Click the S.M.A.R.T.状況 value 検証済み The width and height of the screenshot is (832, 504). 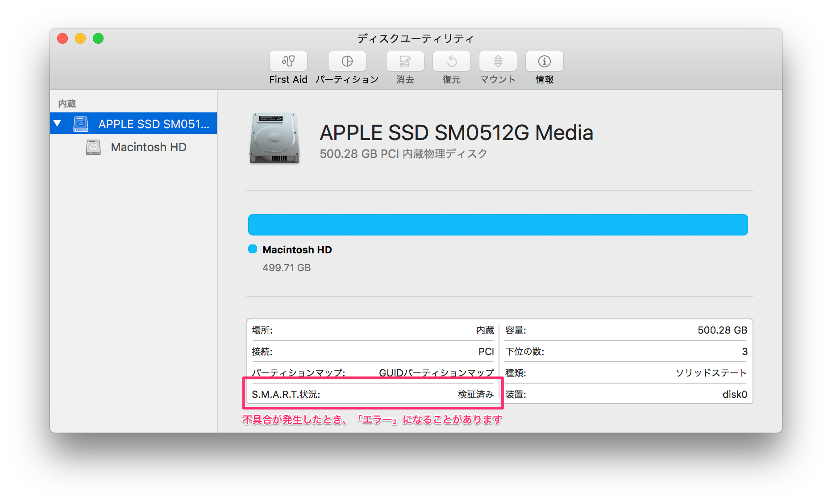(x=476, y=394)
